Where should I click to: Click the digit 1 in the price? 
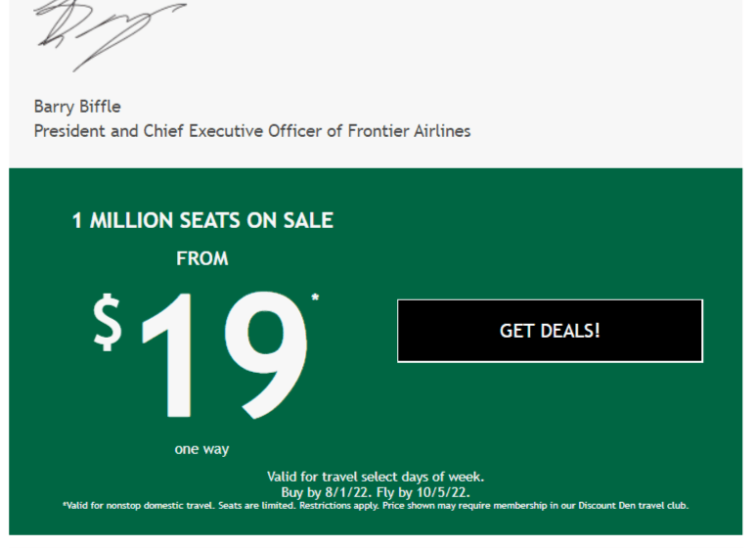pyautogui.click(x=174, y=355)
